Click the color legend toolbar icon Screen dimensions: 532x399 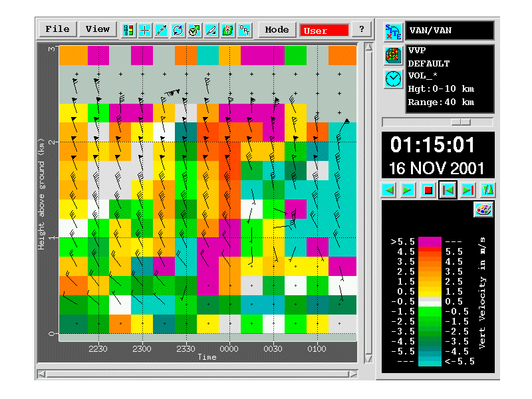(129, 30)
